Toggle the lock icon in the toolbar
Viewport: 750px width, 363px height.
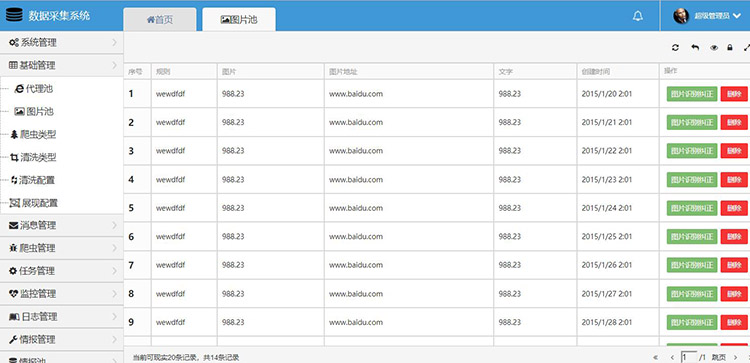point(730,47)
